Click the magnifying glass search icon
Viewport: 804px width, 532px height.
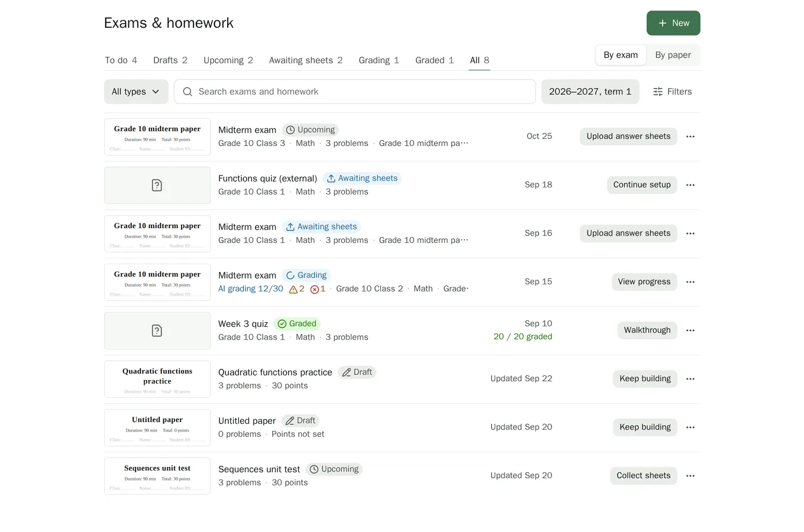coord(188,92)
